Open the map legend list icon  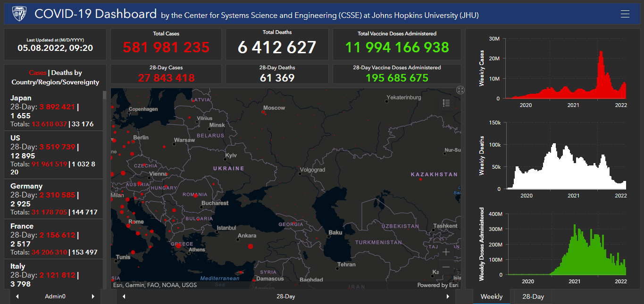(446, 103)
